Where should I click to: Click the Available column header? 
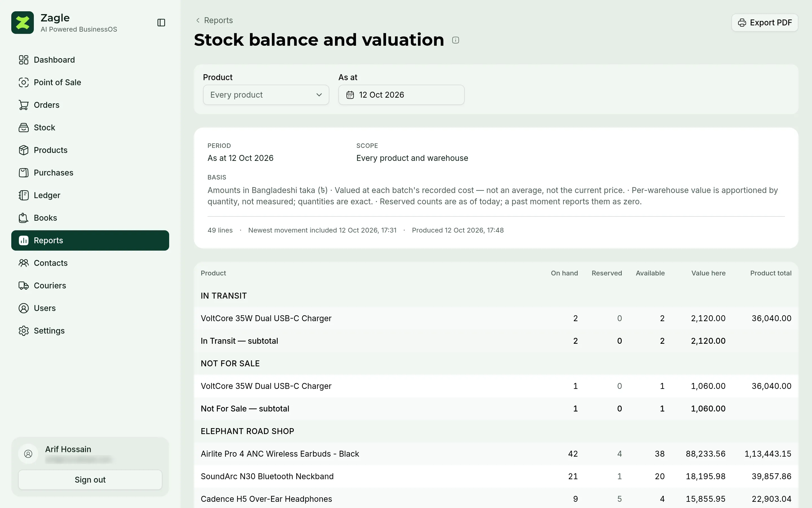(650, 273)
